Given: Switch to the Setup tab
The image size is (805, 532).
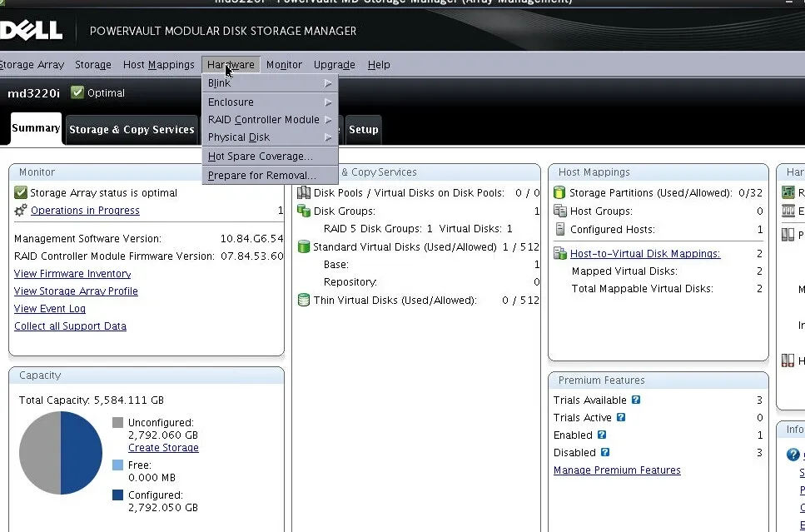Looking at the screenshot, I should tap(364, 129).
